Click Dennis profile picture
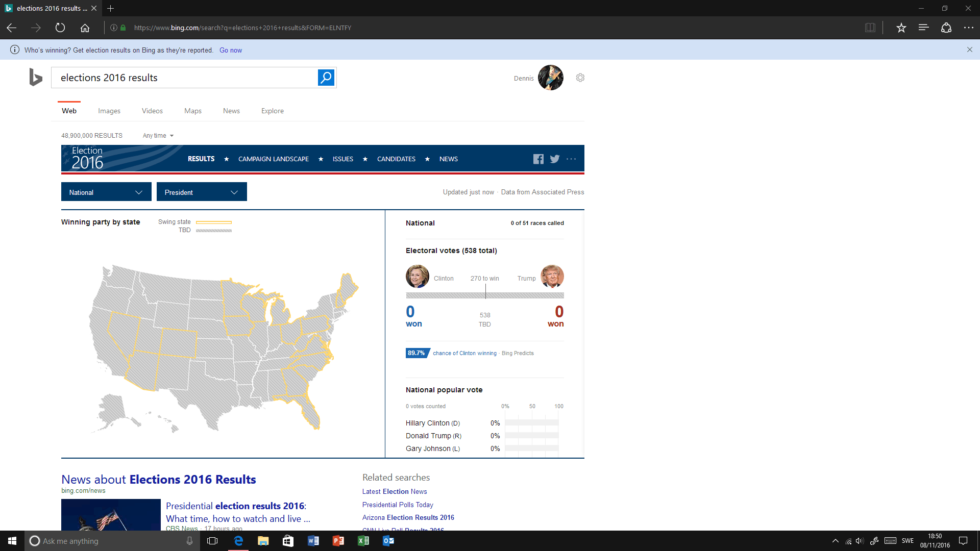The image size is (980, 551). (550, 78)
